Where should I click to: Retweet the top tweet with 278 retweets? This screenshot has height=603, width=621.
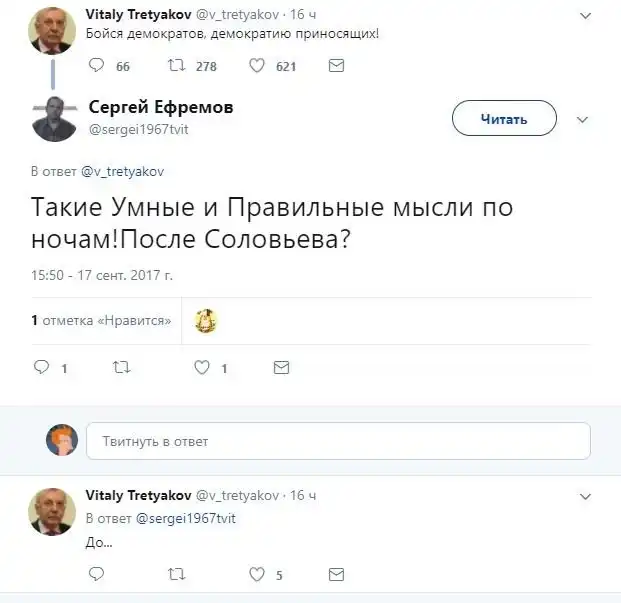174,66
